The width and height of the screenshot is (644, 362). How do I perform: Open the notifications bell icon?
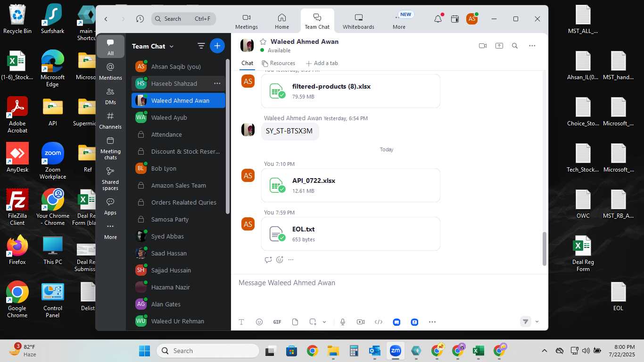[x=438, y=19]
